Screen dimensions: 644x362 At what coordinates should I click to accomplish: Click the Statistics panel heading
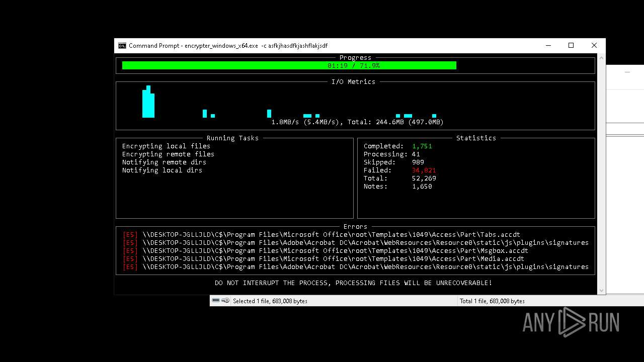tap(476, 138)
